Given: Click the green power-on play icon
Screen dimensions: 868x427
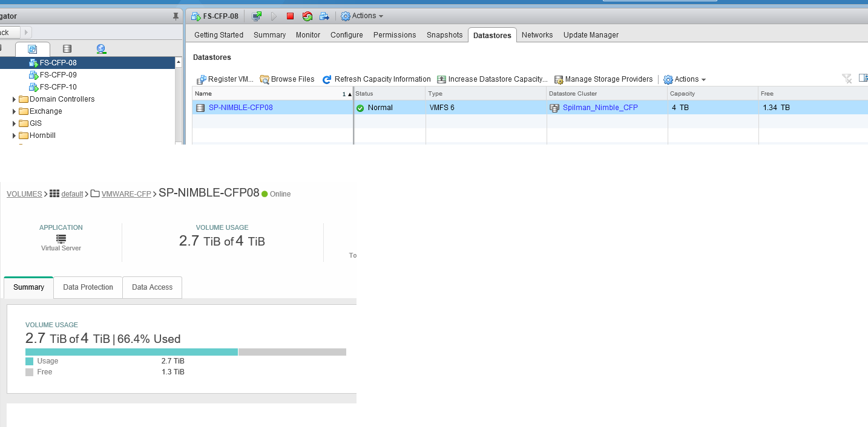Looking at the screenshot, I should [274, 16].
